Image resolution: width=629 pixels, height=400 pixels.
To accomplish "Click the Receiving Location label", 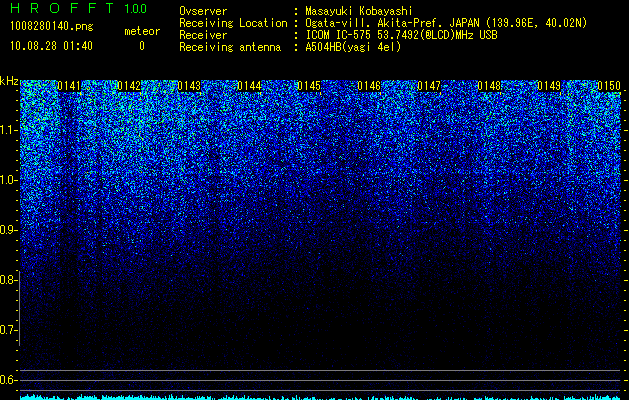I will click(x=233, y=23).
